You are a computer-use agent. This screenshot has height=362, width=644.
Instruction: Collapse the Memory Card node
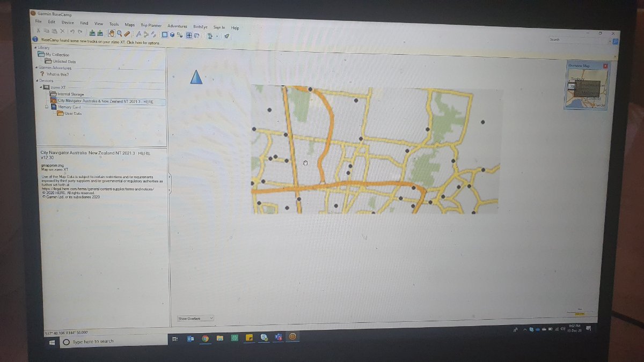coord(47,107)
